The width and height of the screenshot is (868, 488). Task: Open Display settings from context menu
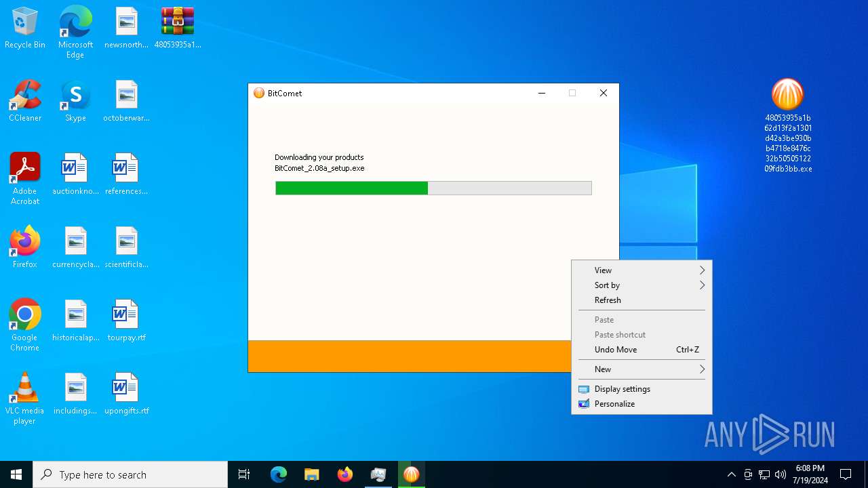click(x=642, y=389)
